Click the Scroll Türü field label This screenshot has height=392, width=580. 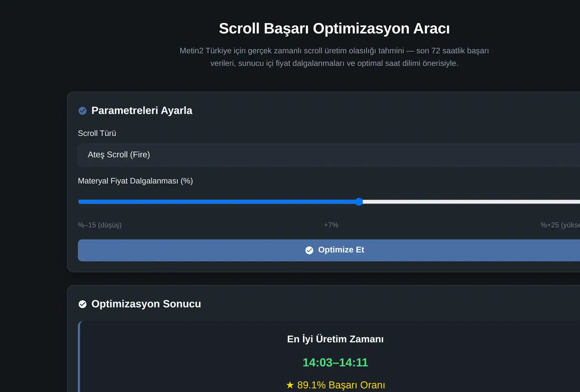(x=97, y=133)
